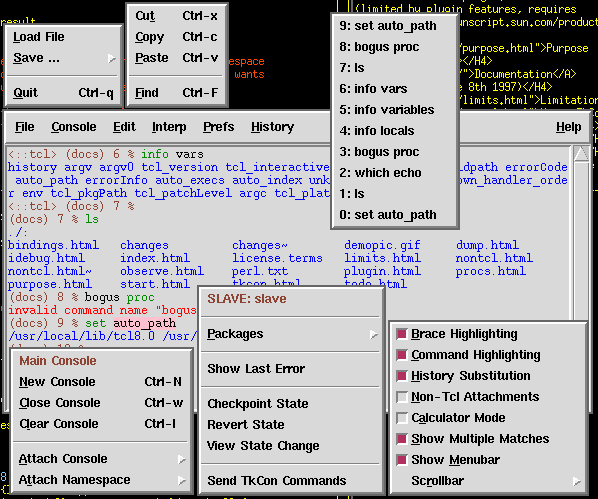Select New Console menu entry
This screenshot has width=598, height=499.
tap(101, 382)
